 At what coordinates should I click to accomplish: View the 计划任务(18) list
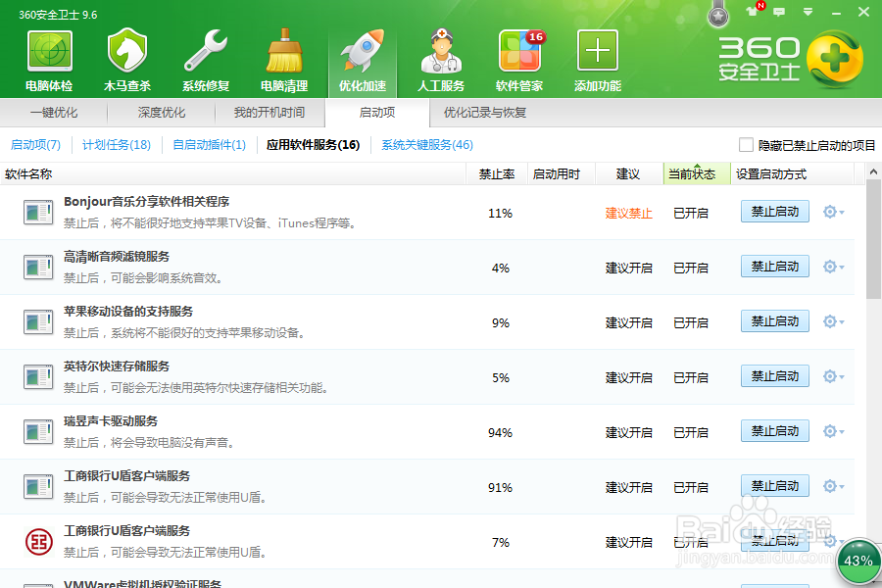pos(120,144)
